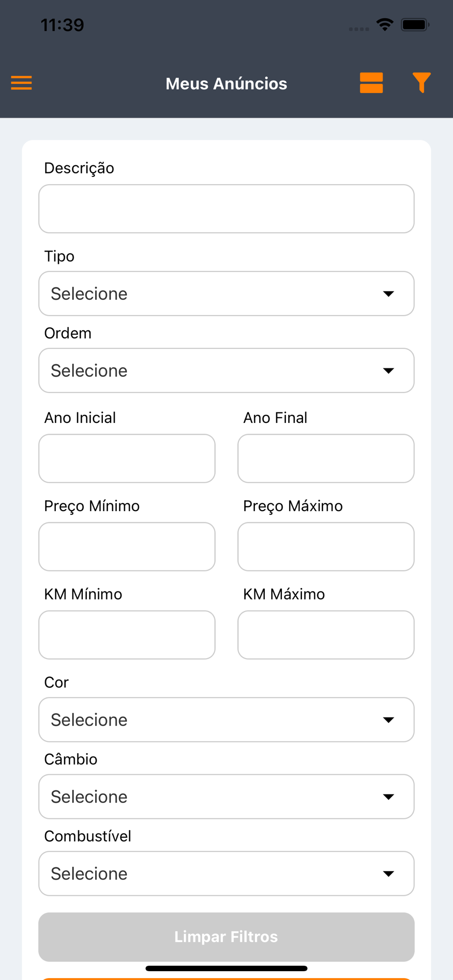Focus the KM Máximo field
Screen dimensions: 453x980
(x=326, y=635)
